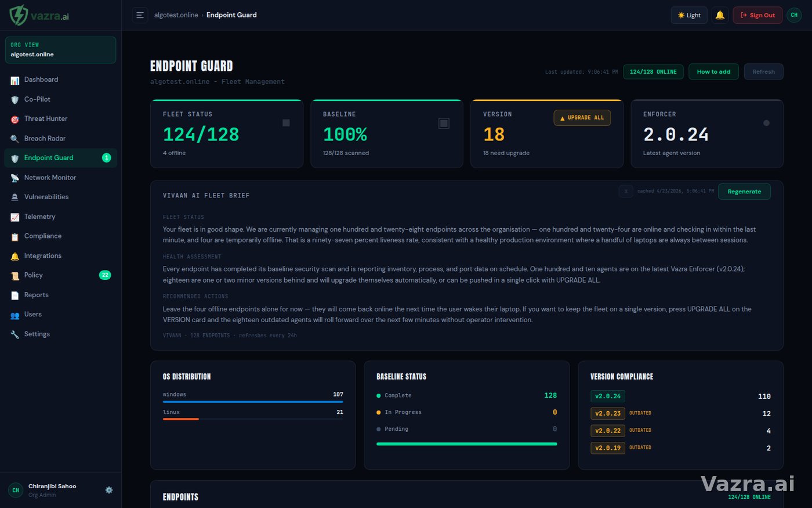Screen dimensions: 812x508
Task: Switch to Light theme
Action: tap(688, 15)
